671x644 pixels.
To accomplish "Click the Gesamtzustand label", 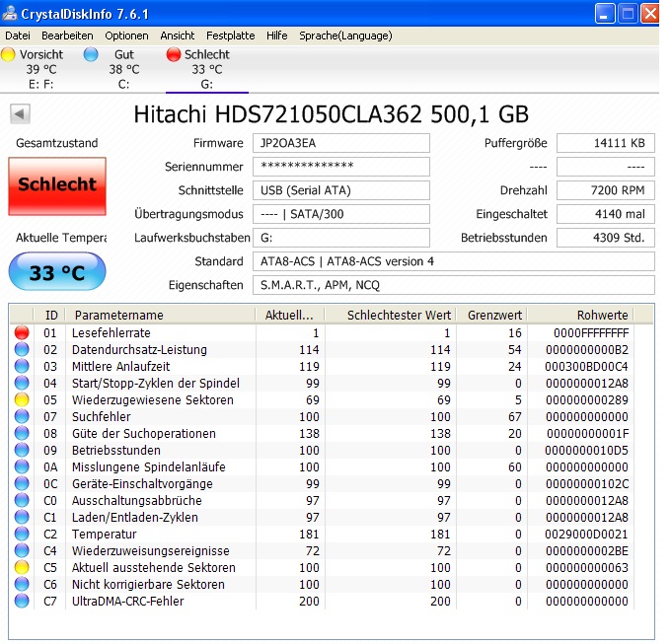I will tap(57, 143).
